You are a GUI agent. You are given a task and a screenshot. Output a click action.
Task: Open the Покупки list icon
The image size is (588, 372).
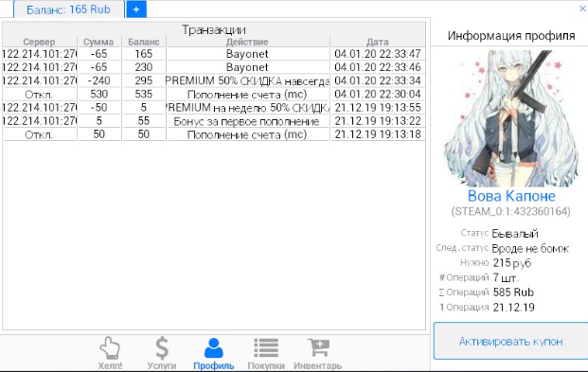click(x=266, y=348)
